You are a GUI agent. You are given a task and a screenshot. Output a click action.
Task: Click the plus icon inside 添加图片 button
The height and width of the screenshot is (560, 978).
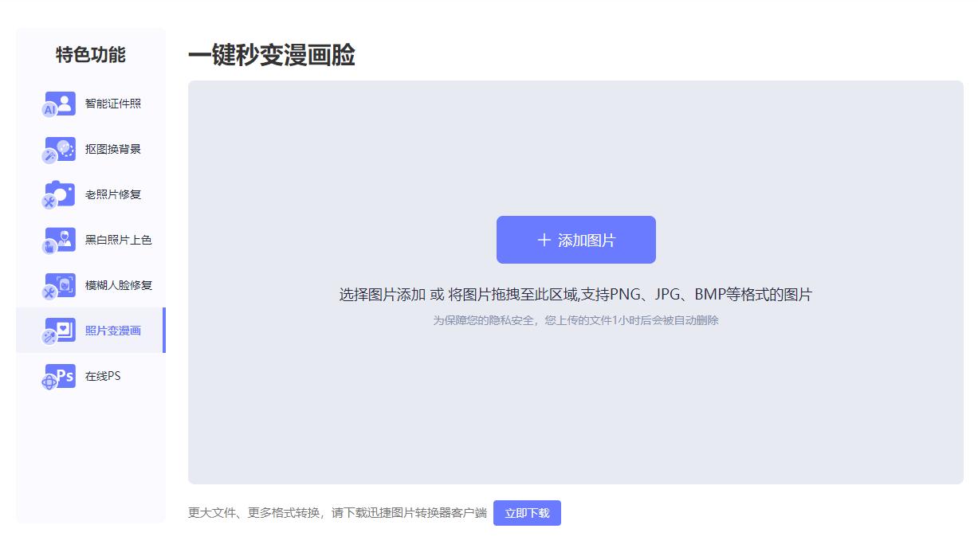(544, 239)
